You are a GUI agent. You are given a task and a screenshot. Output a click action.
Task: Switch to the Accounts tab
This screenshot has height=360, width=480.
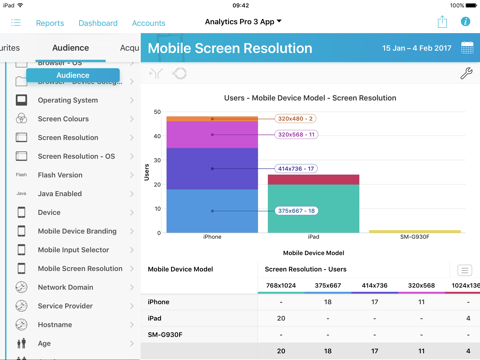point(148,23)
